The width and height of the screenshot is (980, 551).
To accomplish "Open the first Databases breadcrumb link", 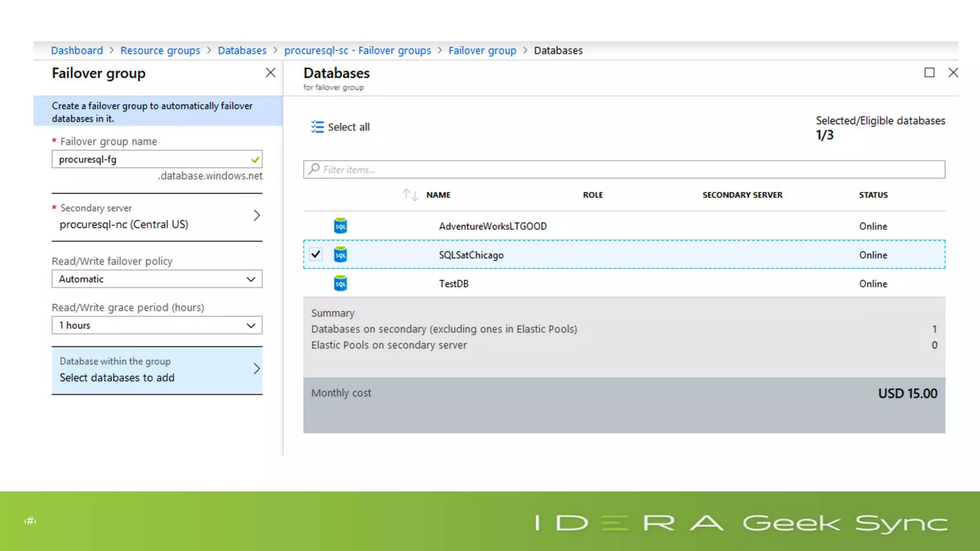I will point(242,50).
